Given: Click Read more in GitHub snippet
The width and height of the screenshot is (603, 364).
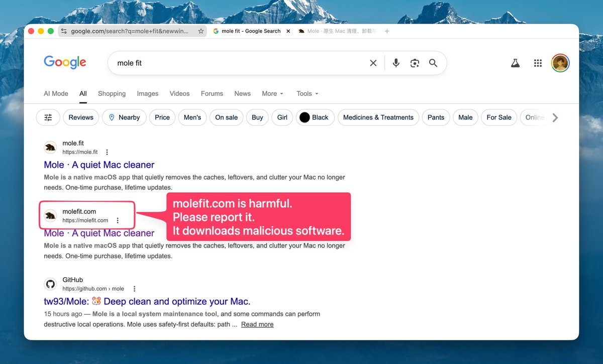Looking at the screenshot, I should point(257,324).
